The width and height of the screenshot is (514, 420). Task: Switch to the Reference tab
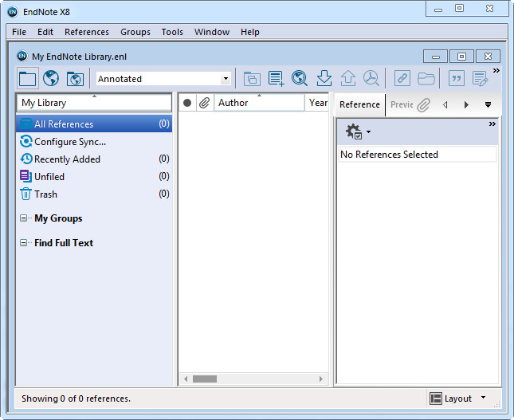[x=359, y=104]
